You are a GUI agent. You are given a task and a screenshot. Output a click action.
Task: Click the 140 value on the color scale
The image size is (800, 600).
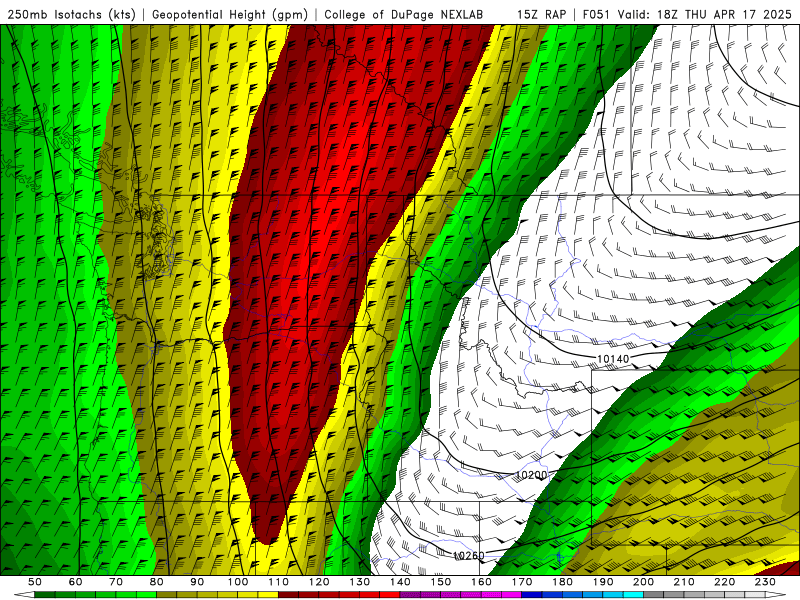pyautogui.click(x=401, y=582)
